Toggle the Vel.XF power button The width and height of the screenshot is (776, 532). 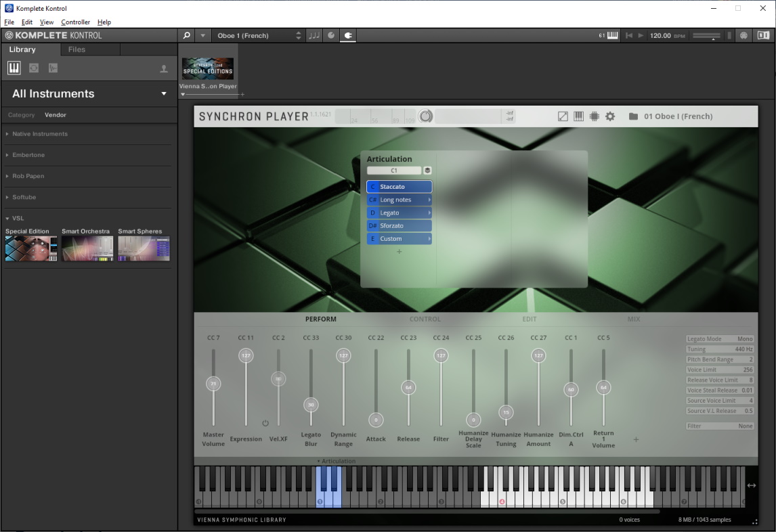click(x=265, y=423)
